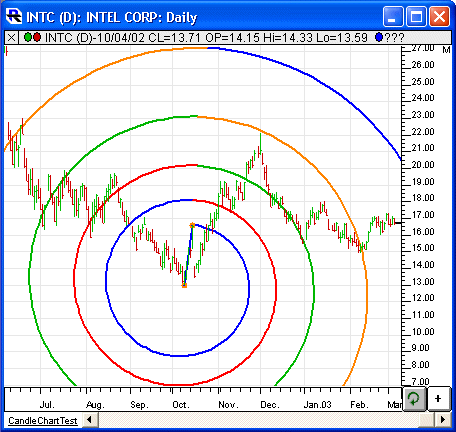Click the right scroll arrow of horizontal scrollbar
456x432 pixels.
tap(443, 419)
